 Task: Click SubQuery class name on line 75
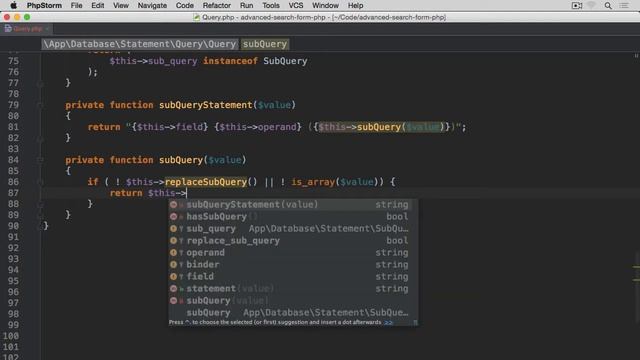(x=285, y=61)
